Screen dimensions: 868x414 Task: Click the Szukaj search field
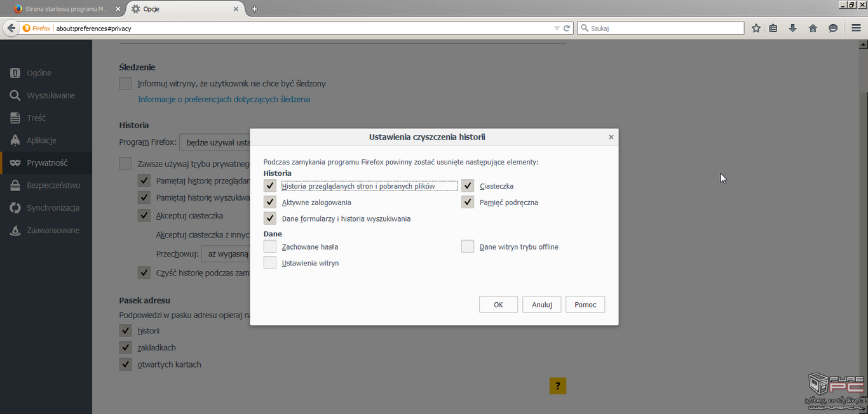[664, 29]
